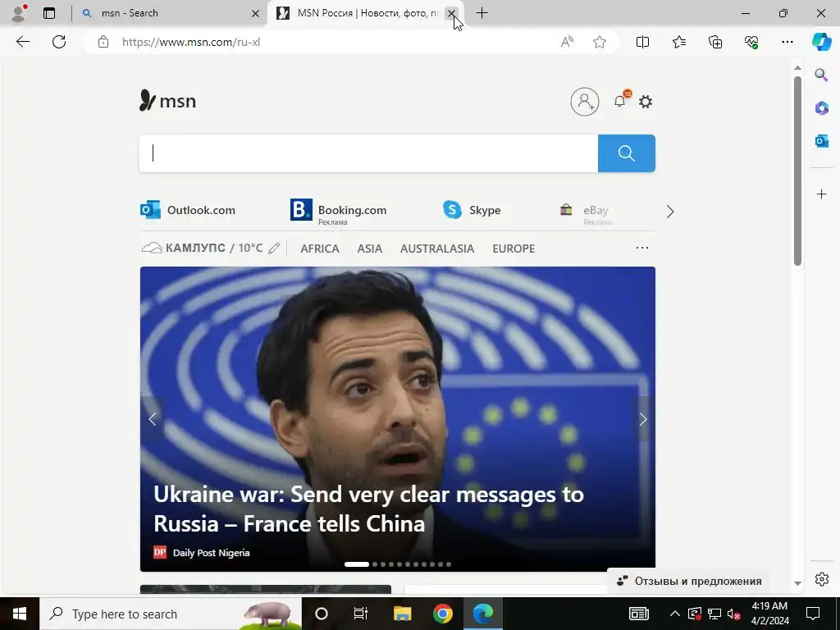This screenshot has height=630, width=840.
Task: Open Cortana circle icon
Action: (x=322, y=614)
